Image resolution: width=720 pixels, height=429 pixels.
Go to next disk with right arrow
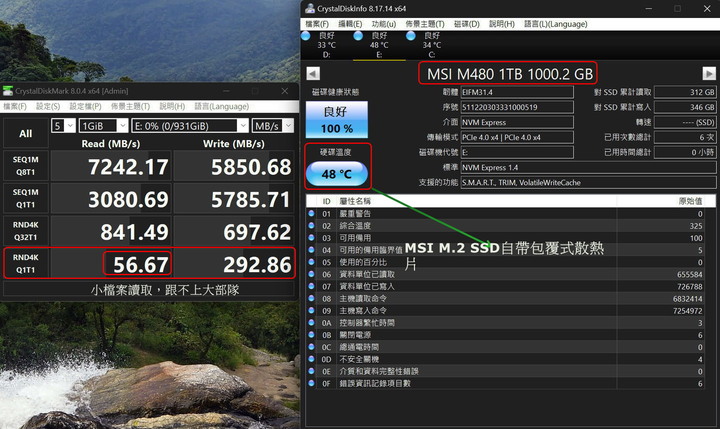[709, 73]
